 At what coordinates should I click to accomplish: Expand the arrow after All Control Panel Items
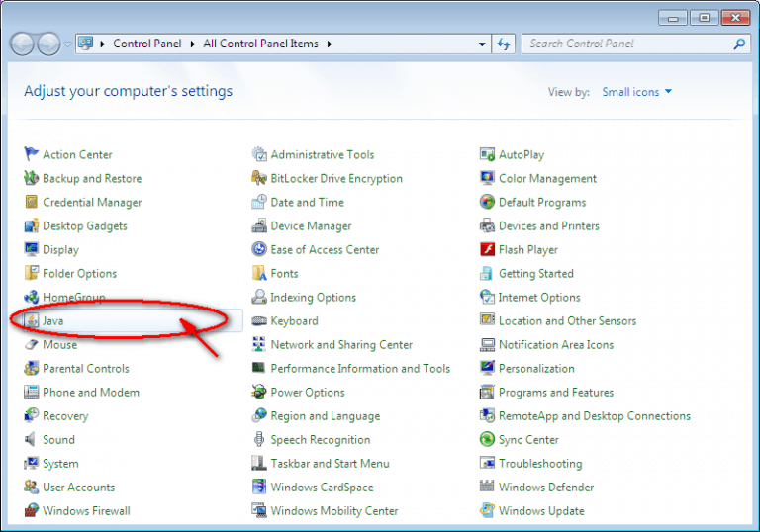click(330, 44)
